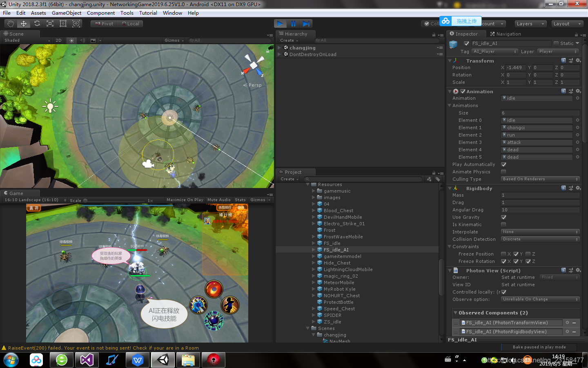The image size is (588, 368).
Task: Enable Is Kinematic checkbox
Action: (x=503, y=224)
